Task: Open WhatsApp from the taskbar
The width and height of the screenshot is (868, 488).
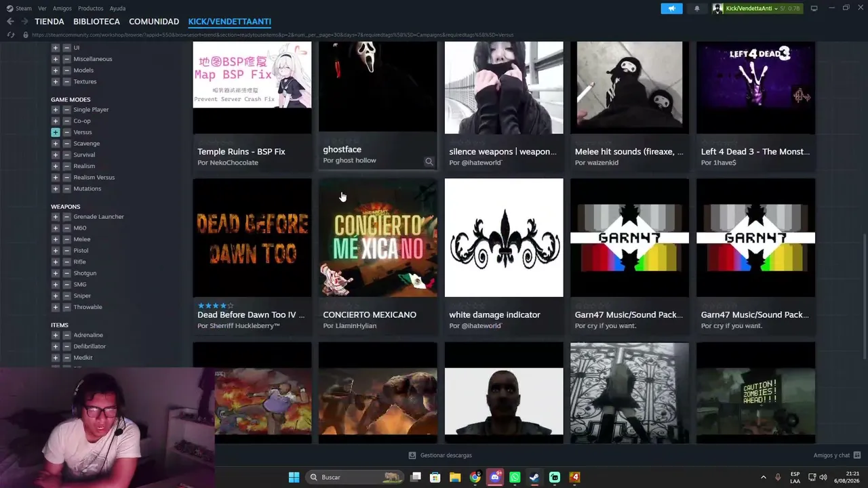Action: [x=515, y=477]
